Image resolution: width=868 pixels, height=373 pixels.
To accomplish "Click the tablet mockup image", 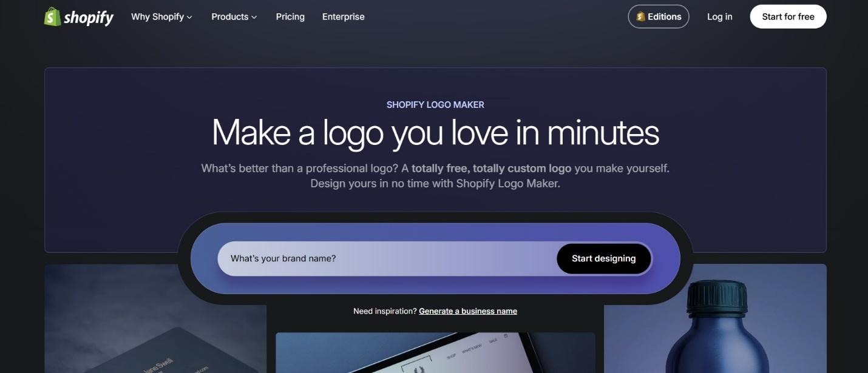I will coord(435,352).
